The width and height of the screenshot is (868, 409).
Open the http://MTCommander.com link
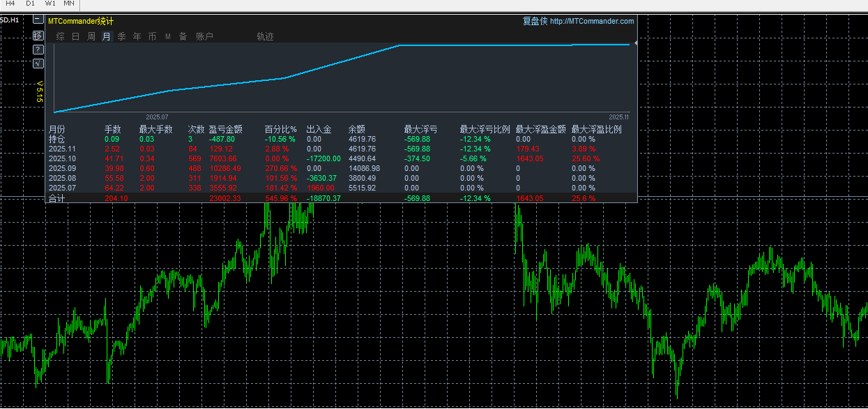pos(592,21)
